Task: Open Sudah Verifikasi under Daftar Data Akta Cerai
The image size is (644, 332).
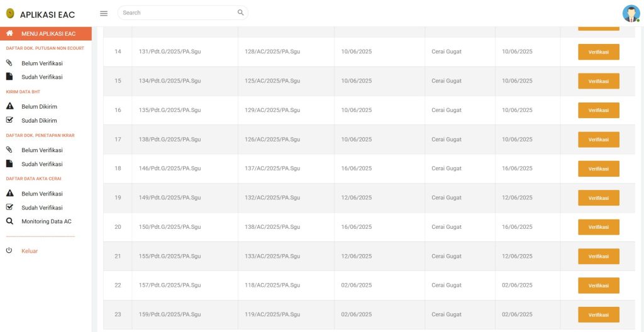Action: [42, 207]
